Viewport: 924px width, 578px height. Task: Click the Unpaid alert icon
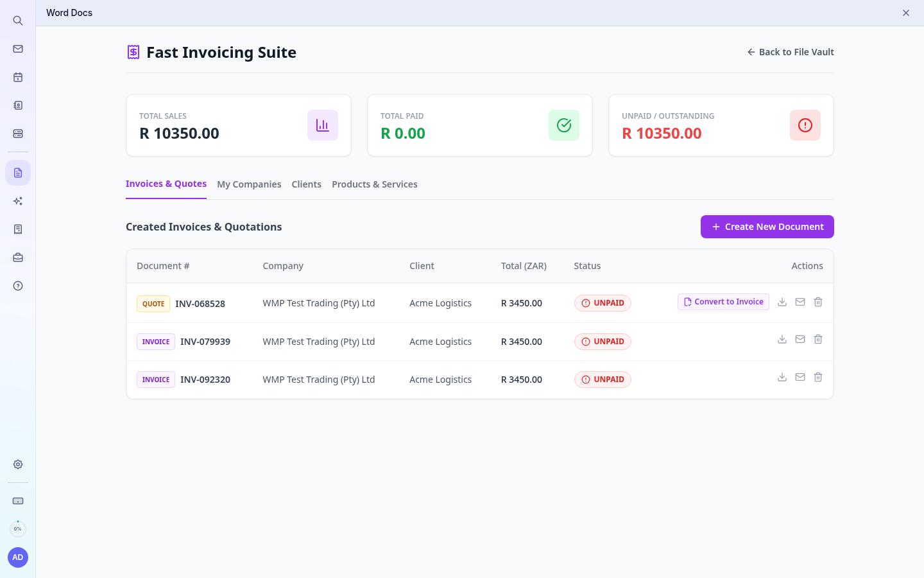(x=805, y=125)
